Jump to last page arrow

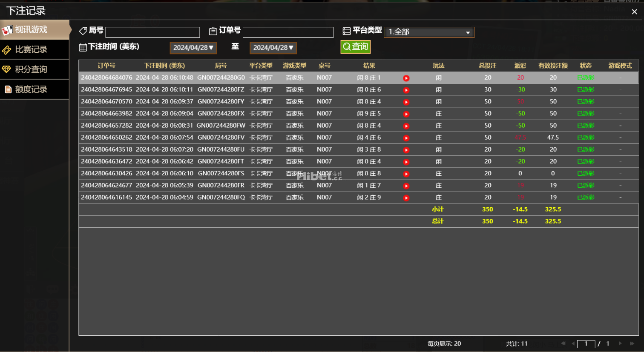[632, 343]
